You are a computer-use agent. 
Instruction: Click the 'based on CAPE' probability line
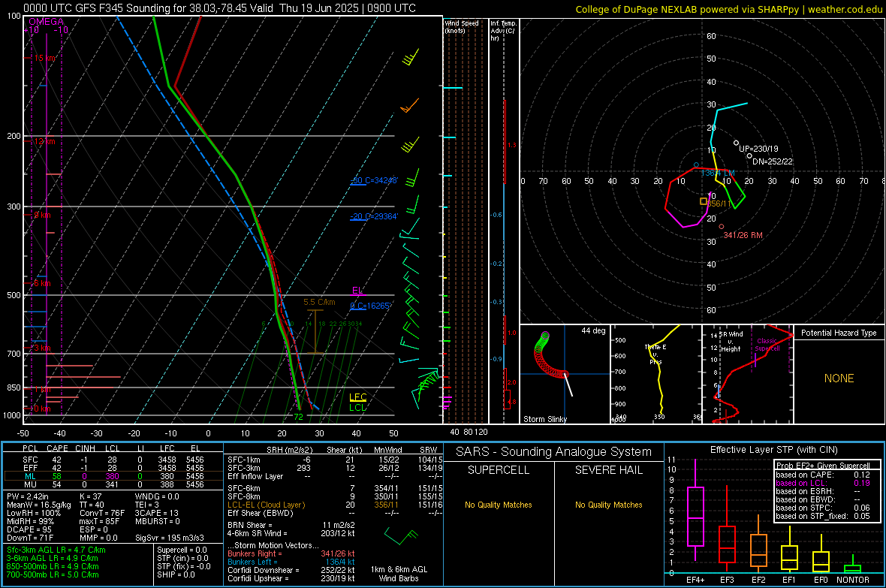coord(823,475)
